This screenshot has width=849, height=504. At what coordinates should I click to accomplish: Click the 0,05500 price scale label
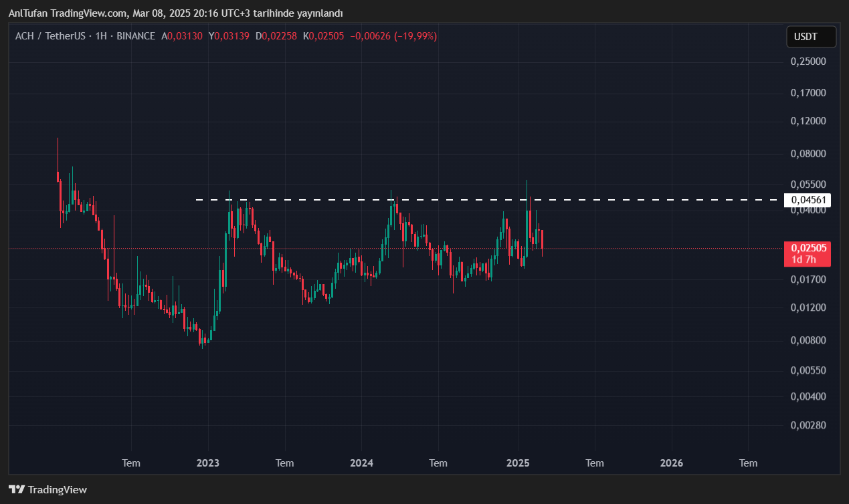[x=808, y=184]
